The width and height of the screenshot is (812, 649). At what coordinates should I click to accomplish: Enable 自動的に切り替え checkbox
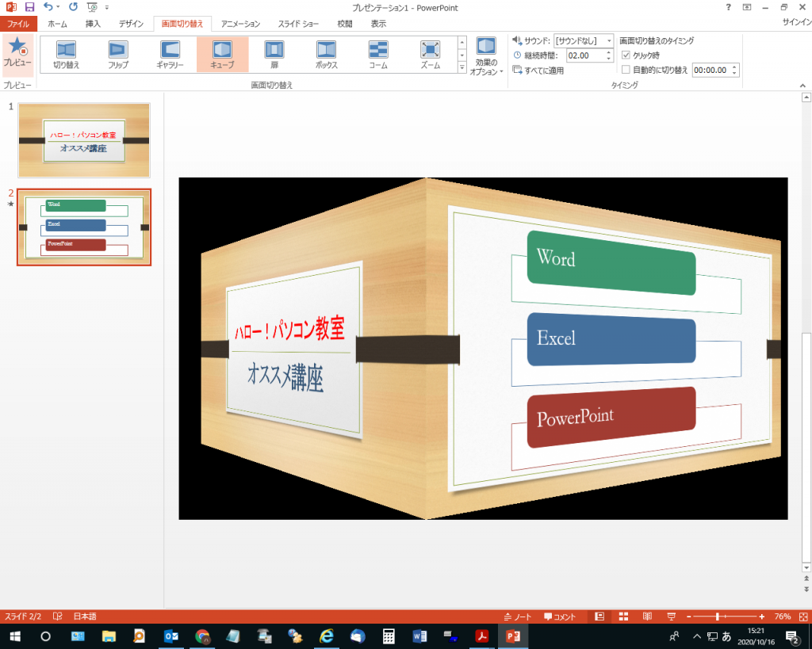(626, 70)
